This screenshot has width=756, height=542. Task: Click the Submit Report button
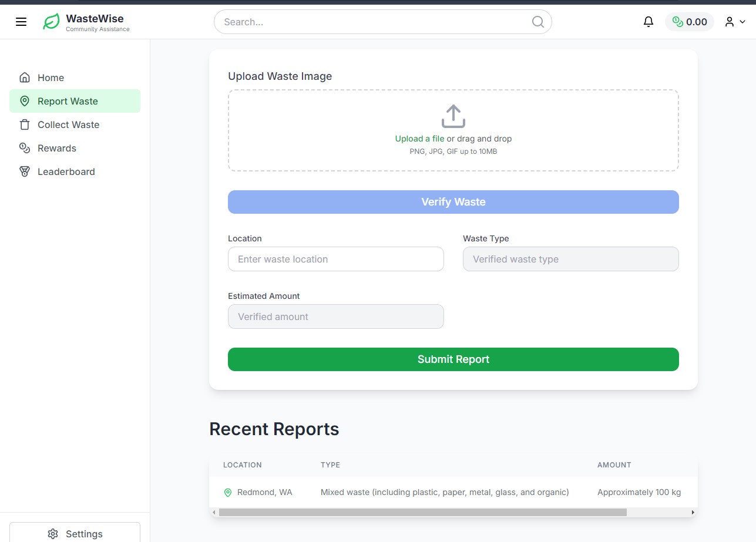coord(453,359)
